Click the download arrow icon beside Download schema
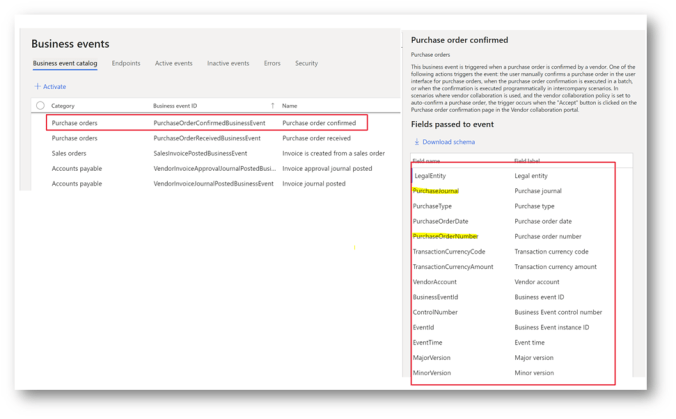Image resolution: width=676 pixels, height=419 pixels. [x=417, y=142]
